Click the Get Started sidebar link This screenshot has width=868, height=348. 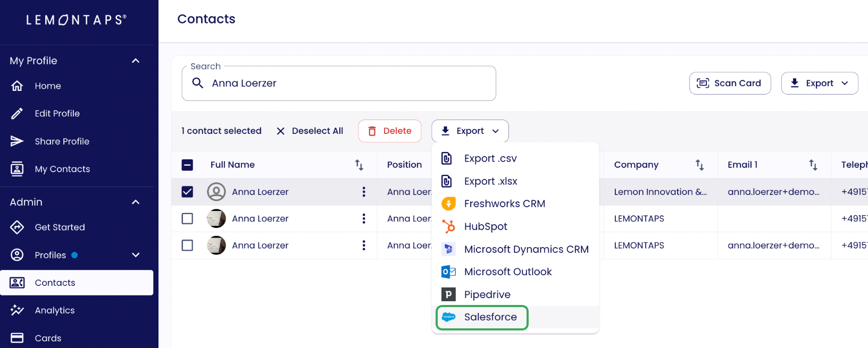tap(77, 227)
